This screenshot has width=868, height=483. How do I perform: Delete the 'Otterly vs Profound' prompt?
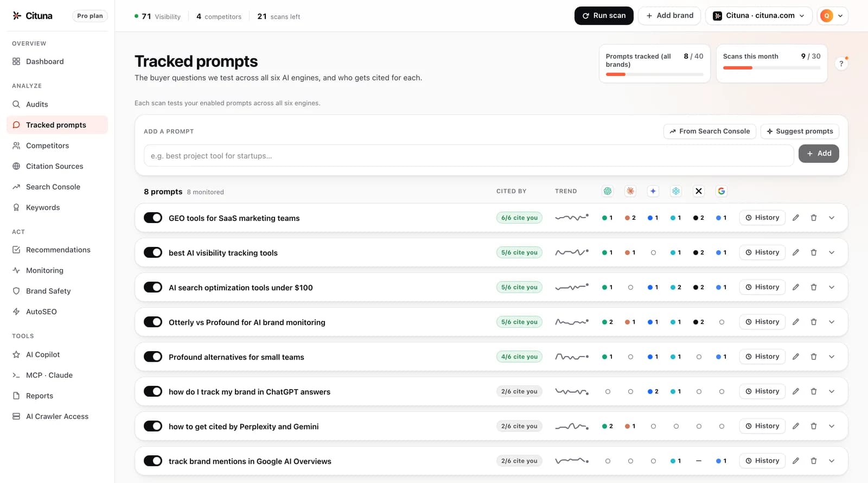(x=814, y=322)
